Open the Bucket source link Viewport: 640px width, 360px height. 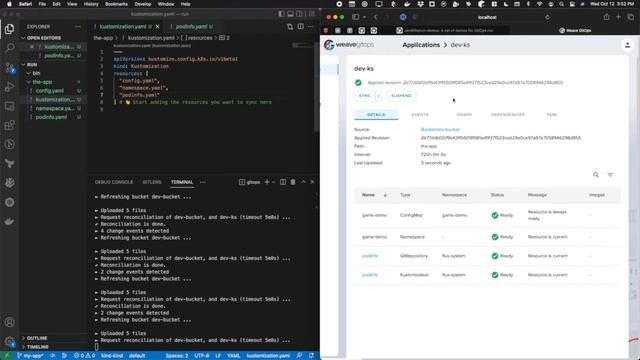click(x=440, y=129)
